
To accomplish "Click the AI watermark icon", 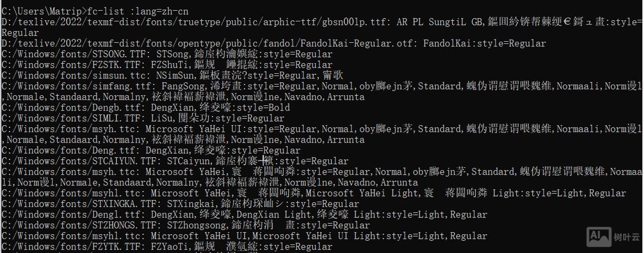I will point(598,236).
